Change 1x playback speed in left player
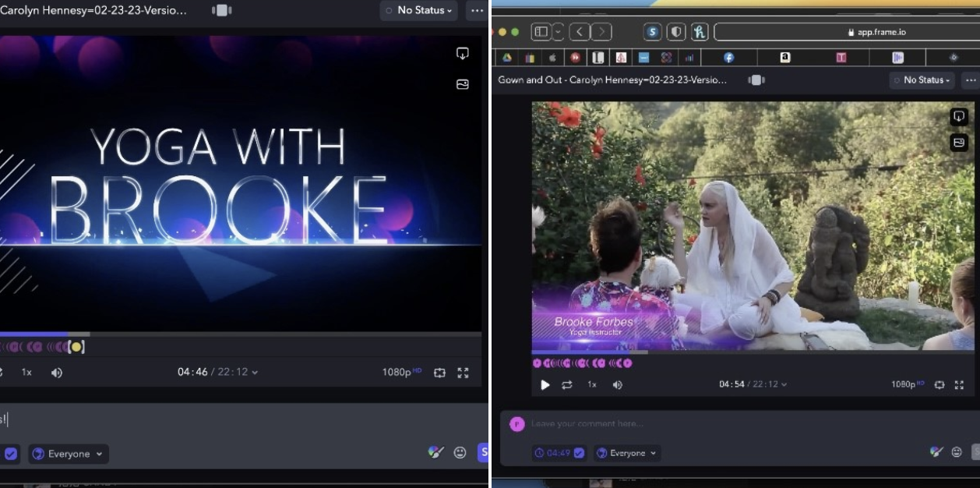The image size is (980, 488). pyautogui.click(x=26, y=373)
